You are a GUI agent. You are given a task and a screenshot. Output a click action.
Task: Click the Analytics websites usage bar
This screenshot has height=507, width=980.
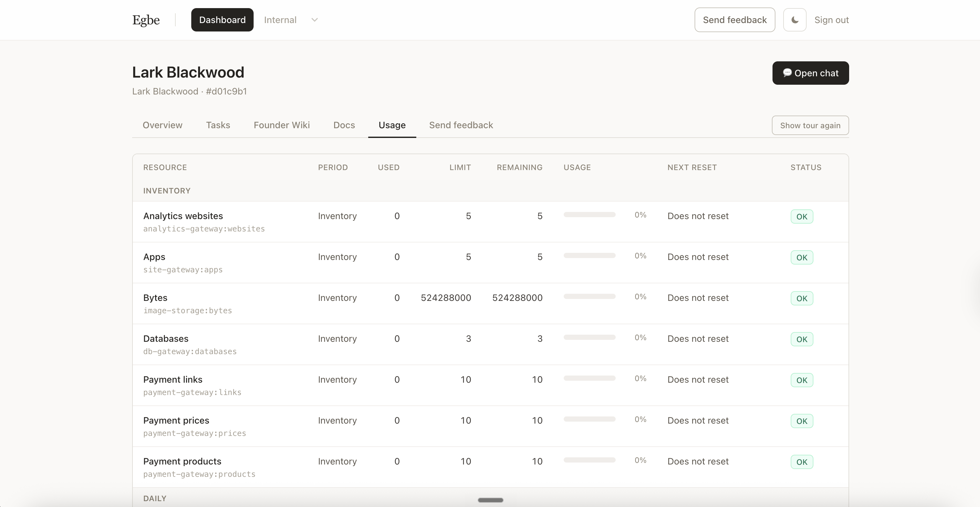tap(589, 215)
